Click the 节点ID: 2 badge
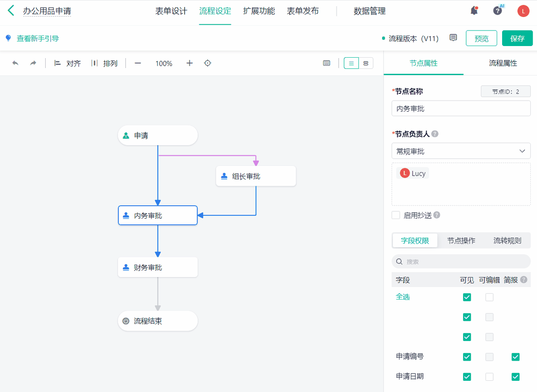This screenshot has width=537, height=392. click(506, 91)
